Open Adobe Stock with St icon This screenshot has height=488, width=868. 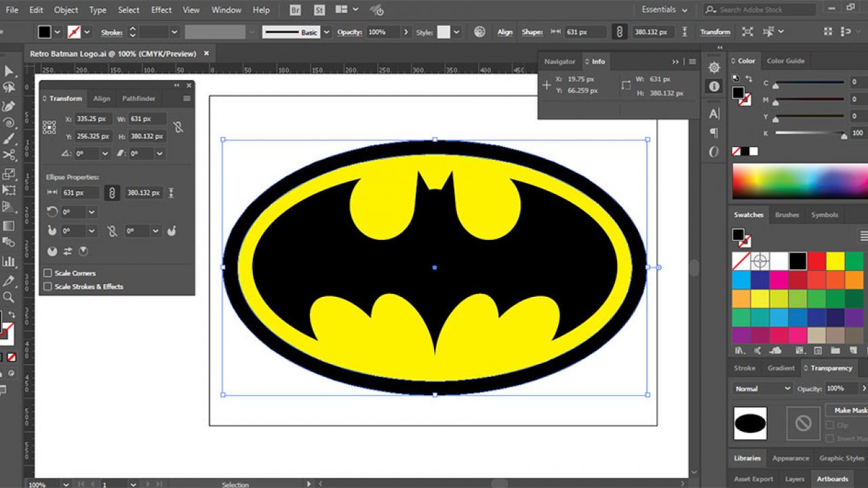coord(320,10)
